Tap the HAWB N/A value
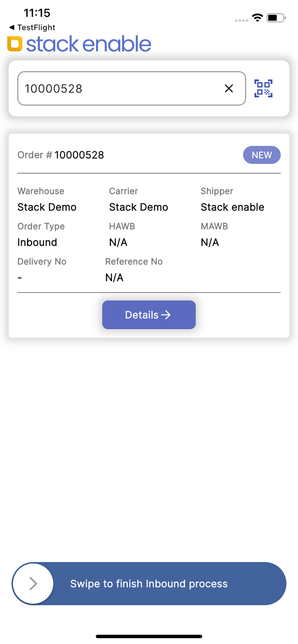Viewport: 298px width, 644px height. click(x=118, y=242)
